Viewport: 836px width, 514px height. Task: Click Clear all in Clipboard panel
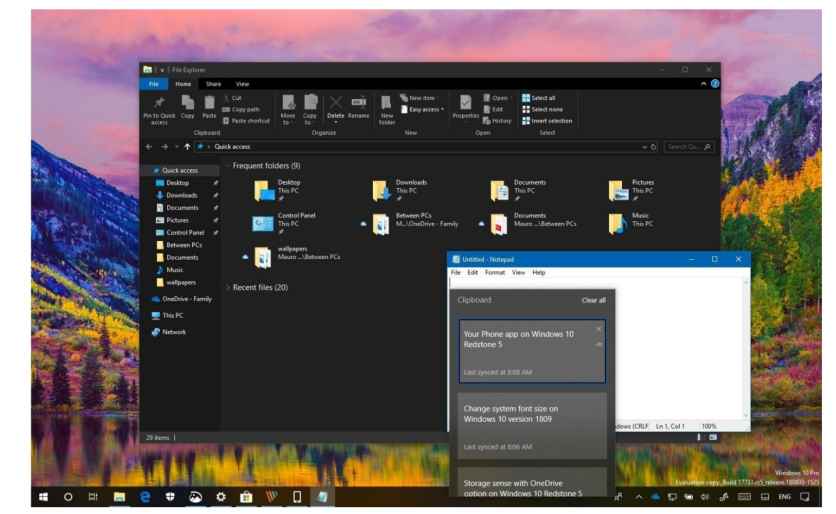click(x=593, y=300)
